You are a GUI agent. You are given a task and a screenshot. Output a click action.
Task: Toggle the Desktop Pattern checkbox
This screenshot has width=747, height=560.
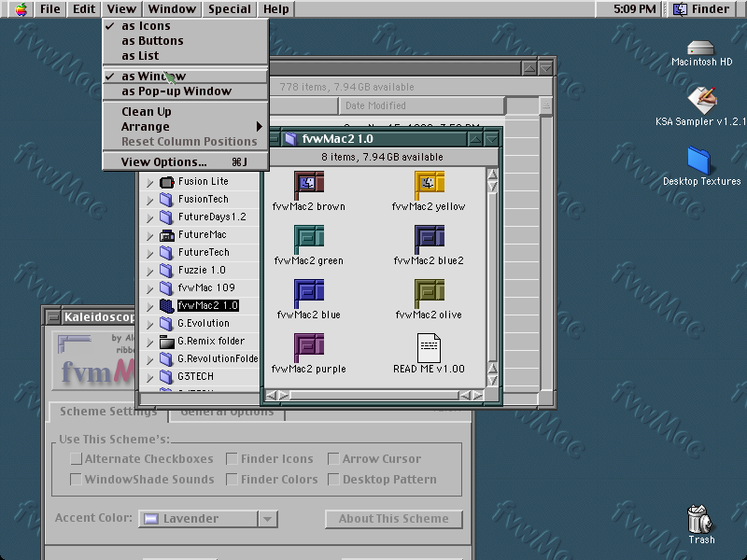(x=333, y=479)
